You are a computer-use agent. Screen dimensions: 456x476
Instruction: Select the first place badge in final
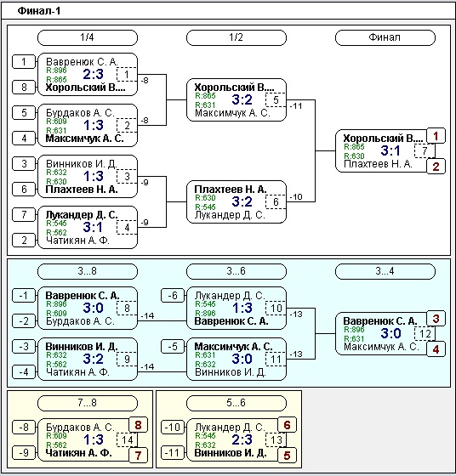[436, 136]
